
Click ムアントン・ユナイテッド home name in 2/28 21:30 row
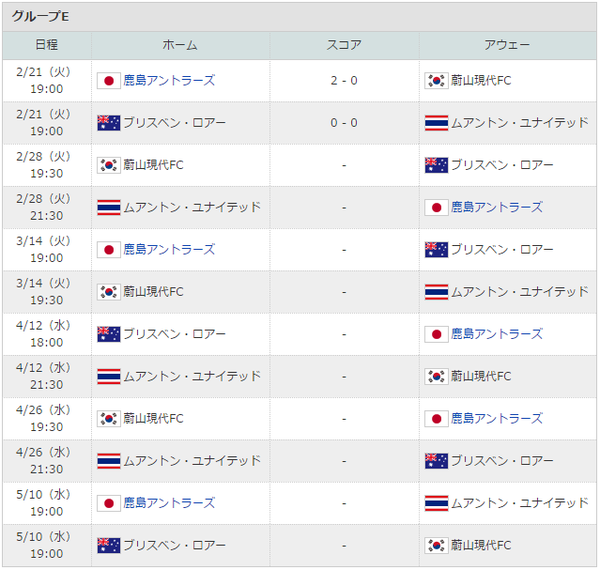192,208
